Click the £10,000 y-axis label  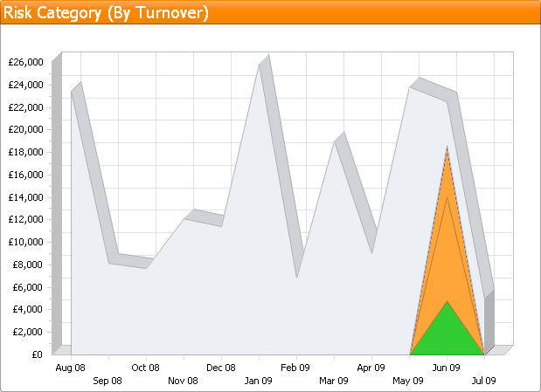click(x=24, y=242)
